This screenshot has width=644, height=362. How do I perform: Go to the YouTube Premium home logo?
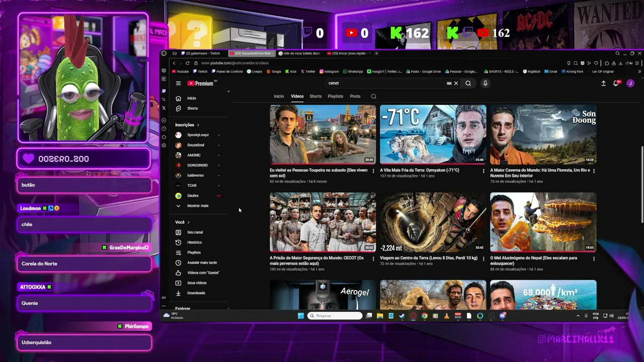201,83
